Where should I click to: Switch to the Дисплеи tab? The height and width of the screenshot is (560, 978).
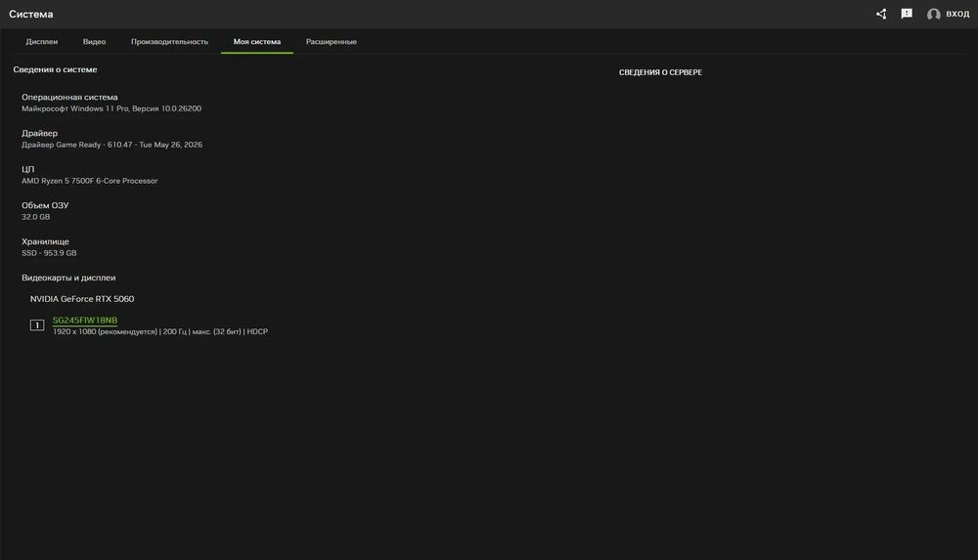pyautogui.click(x=42, y=42)
